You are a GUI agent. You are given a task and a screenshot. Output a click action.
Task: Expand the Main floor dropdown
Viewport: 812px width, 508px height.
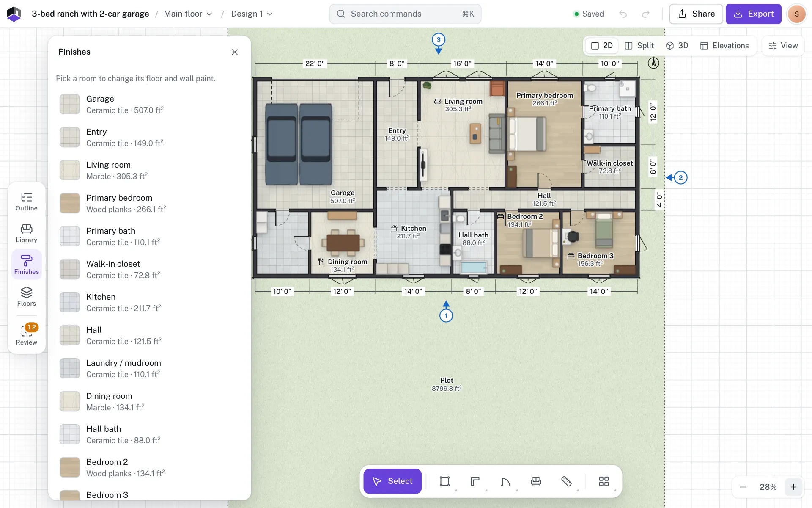tap(188, 14)
